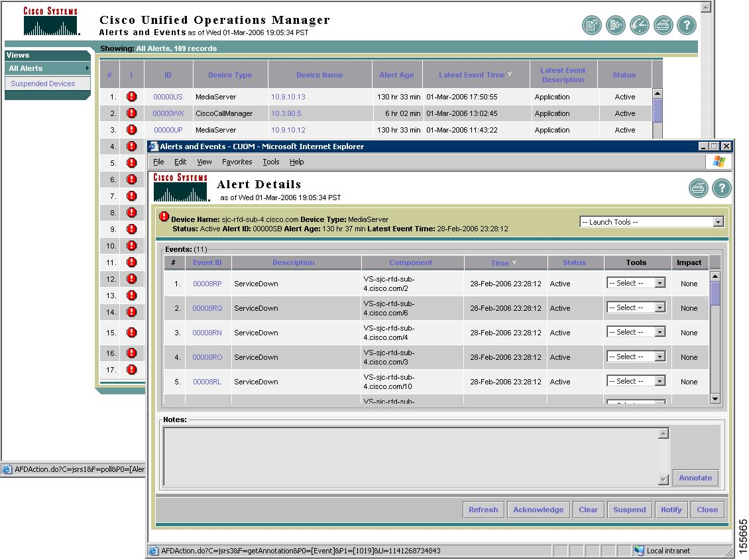
Task: Click the Local intranet zone icon in status bar
Action: (639, 551)
